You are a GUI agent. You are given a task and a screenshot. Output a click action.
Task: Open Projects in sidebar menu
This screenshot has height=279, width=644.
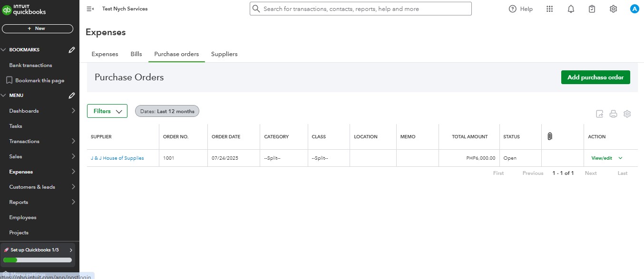(x=19, y=232)
